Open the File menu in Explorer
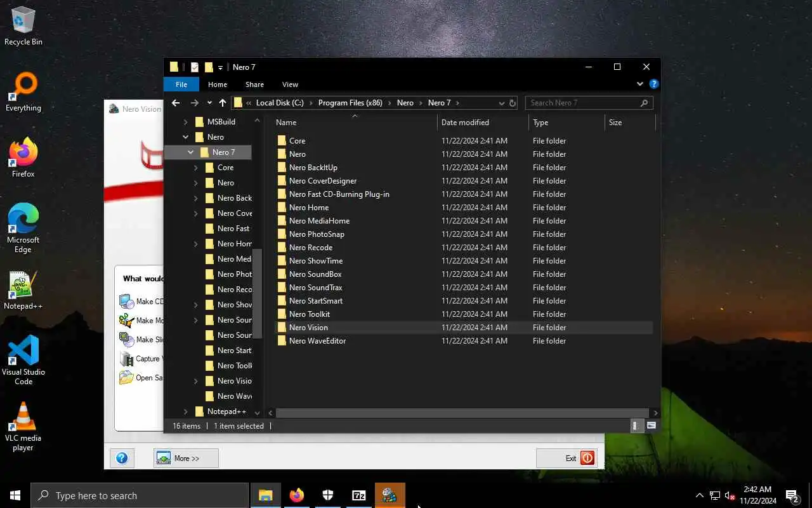The width and height of the screenshot is (812, 508). (x=181, y=84)
